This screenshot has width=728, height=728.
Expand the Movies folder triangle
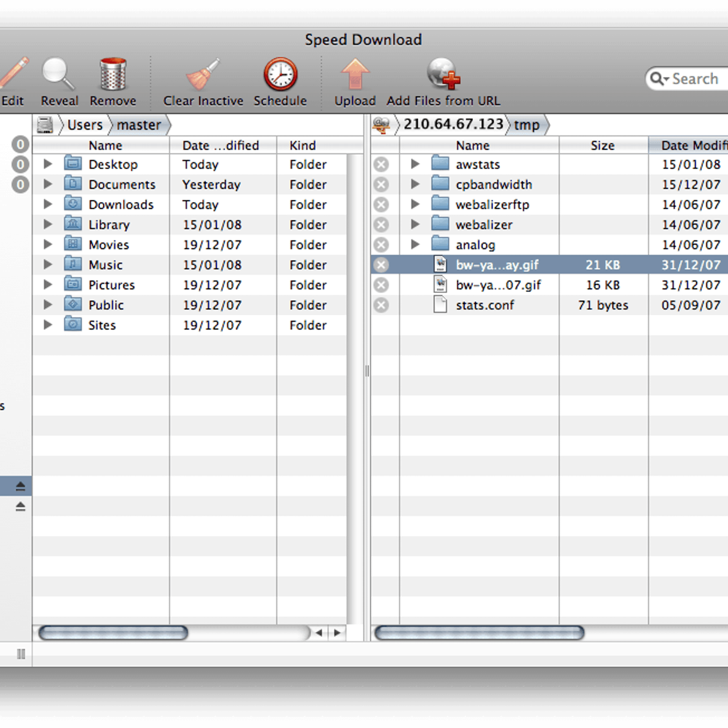click(47, 244)
